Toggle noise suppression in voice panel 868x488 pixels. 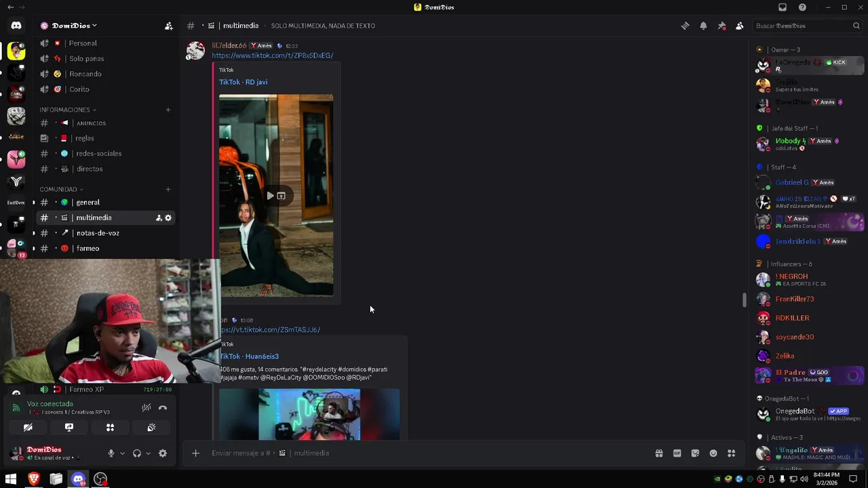[146, 408]
